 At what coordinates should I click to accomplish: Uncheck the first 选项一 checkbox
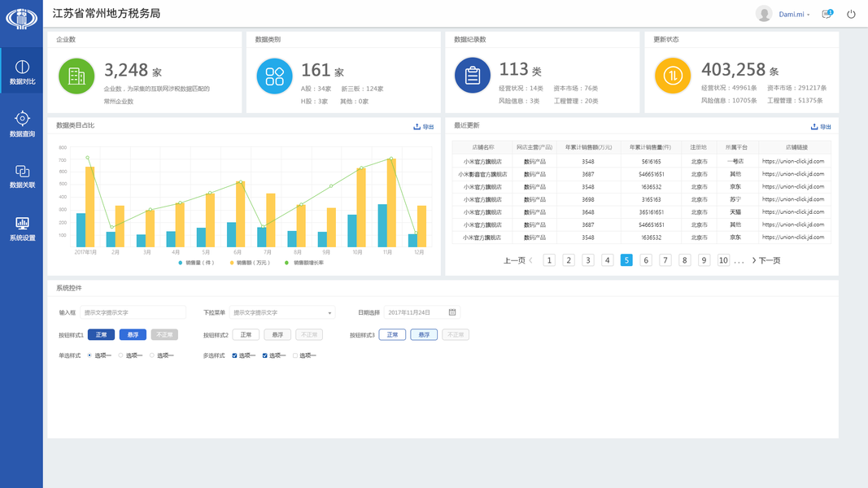click(x=234, y=355)
